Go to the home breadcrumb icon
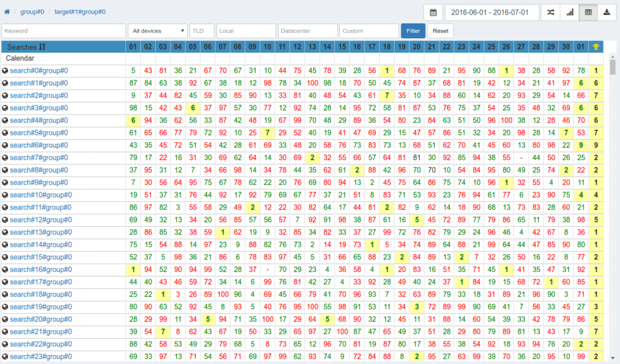 pyautogui.click(x=7, y=11)
